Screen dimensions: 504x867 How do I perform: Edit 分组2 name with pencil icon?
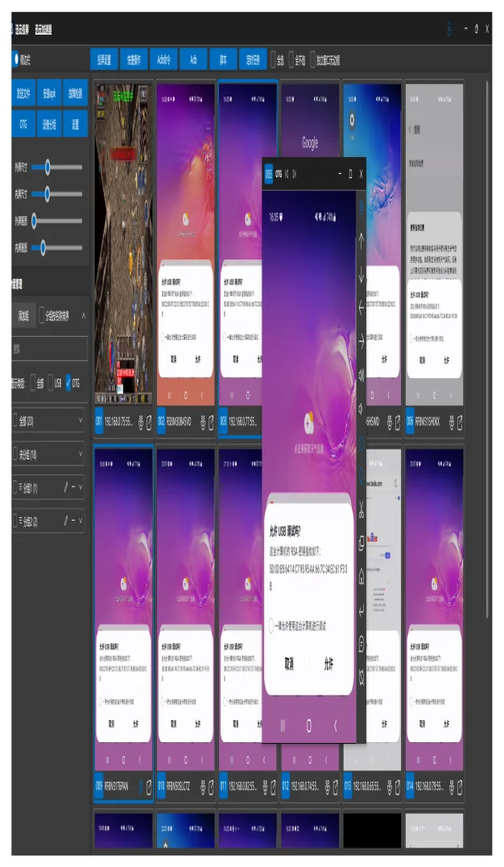point(65,521)
